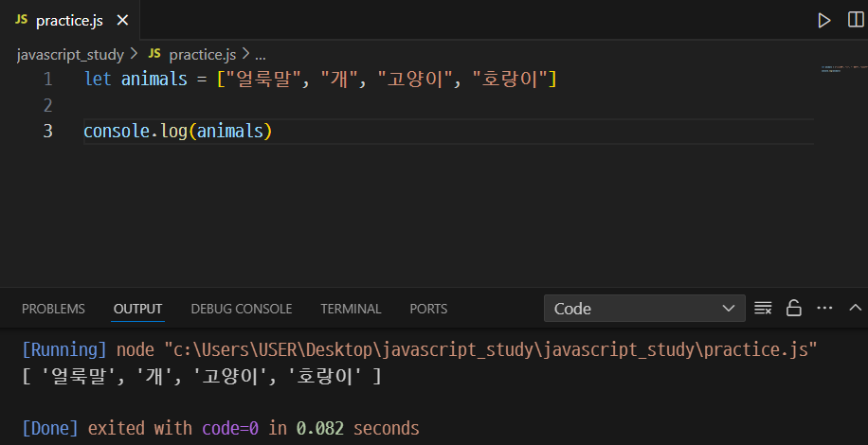The image size is (868, 445).
Task: Switch to the PROBLEMS panel tab
Action: [x=53, y=309]
